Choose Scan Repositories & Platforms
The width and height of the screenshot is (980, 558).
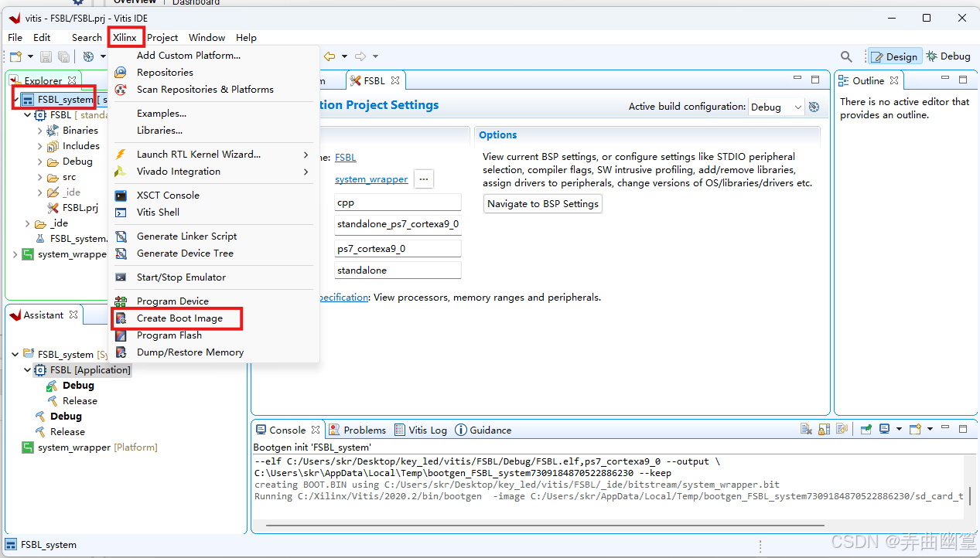tap(205, 89)
